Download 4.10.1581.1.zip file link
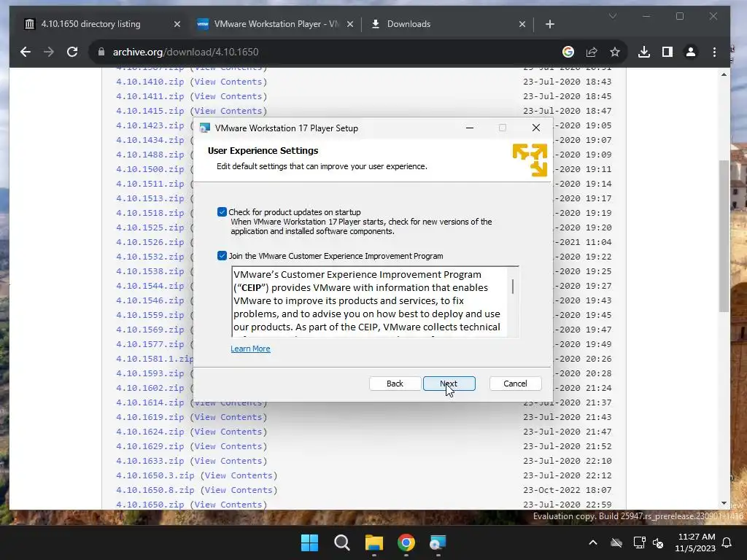Viewport: 747px width, 560px height. point(155,359)
